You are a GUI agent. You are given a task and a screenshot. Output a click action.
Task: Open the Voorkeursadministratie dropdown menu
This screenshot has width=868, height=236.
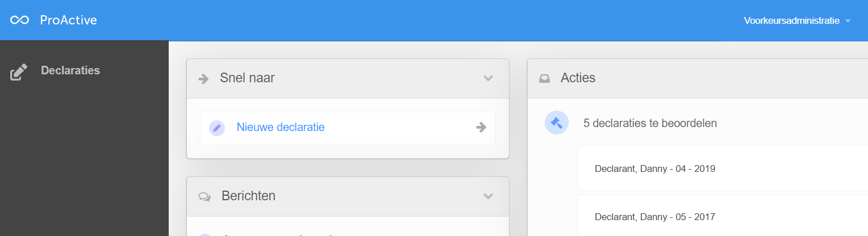coord(797,20)
